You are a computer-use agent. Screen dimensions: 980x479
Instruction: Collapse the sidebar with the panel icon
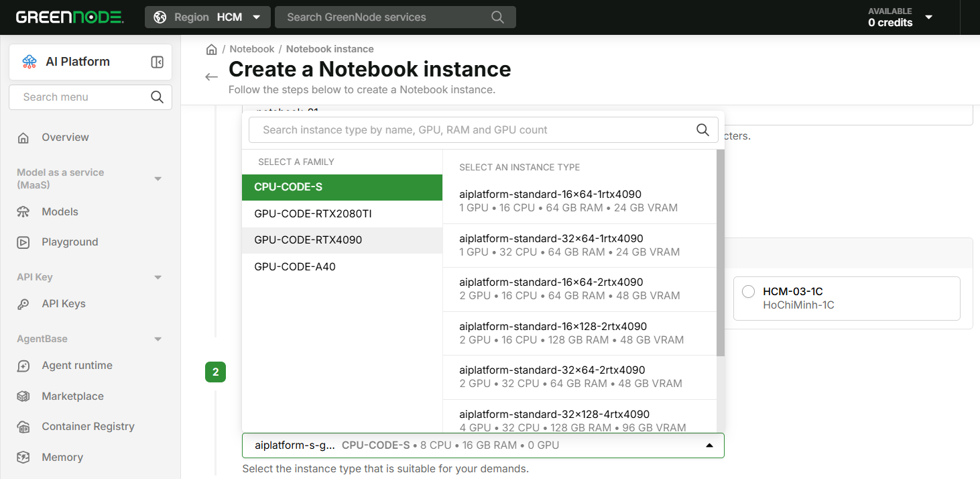(158, 62)
